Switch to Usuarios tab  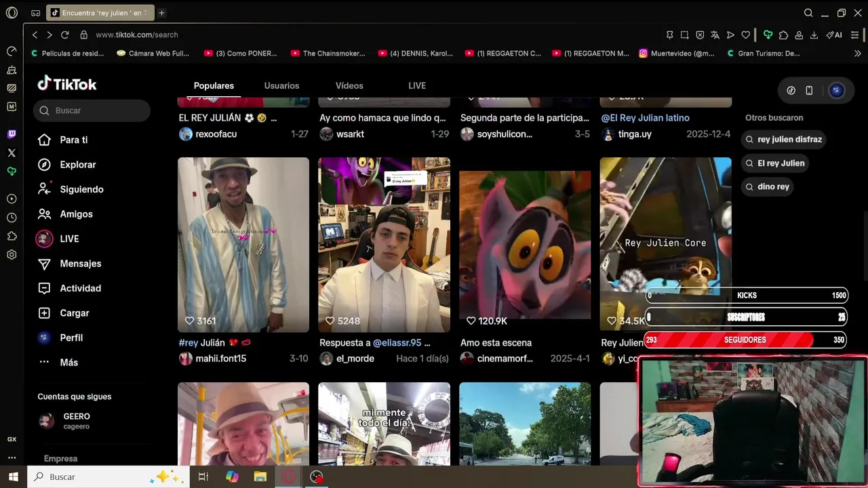click(281, 85)
